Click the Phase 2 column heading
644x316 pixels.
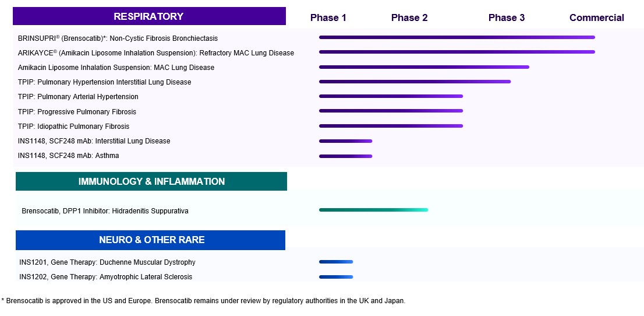(409, 17)
